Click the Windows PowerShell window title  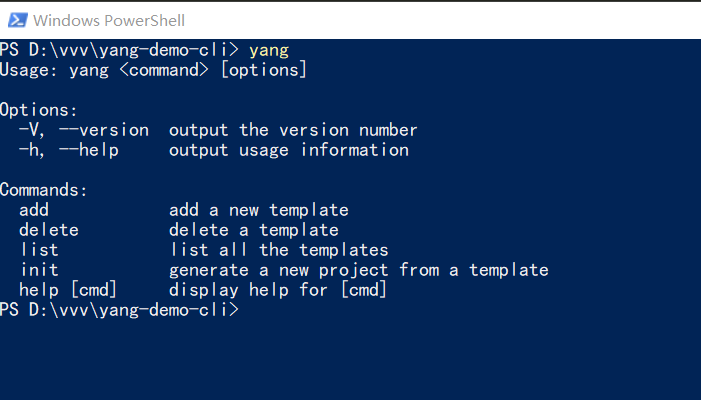[x=109, y=20]
